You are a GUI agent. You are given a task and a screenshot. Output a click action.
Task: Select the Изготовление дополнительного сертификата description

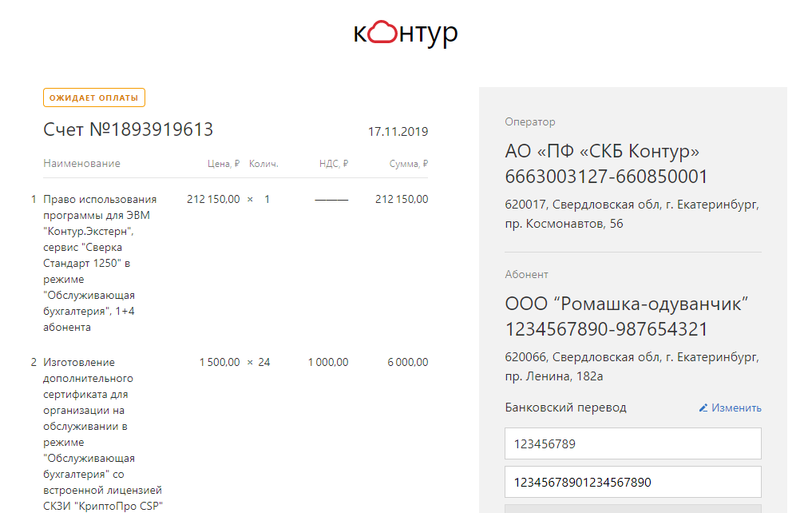coord(102,434)
